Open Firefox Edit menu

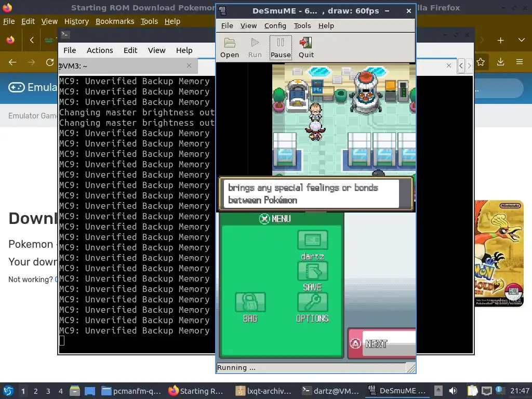28,21
